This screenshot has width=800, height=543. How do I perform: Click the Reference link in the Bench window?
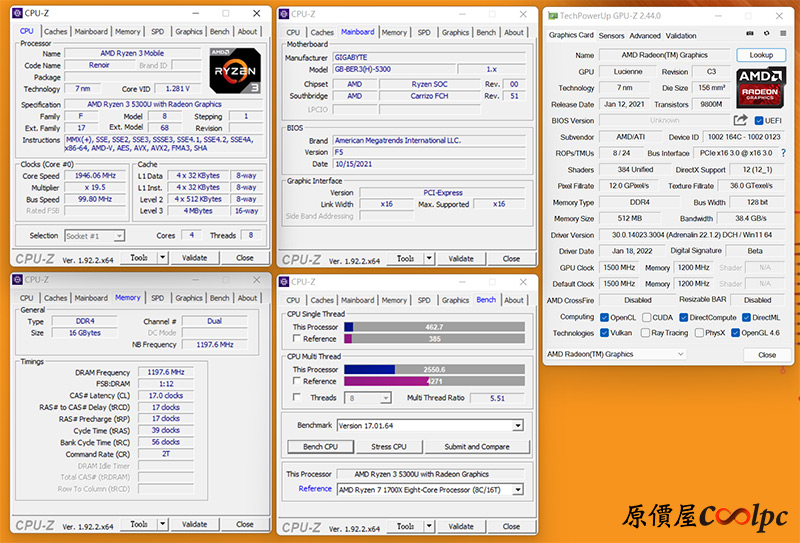pyautogui.click(x=315, y=489)
